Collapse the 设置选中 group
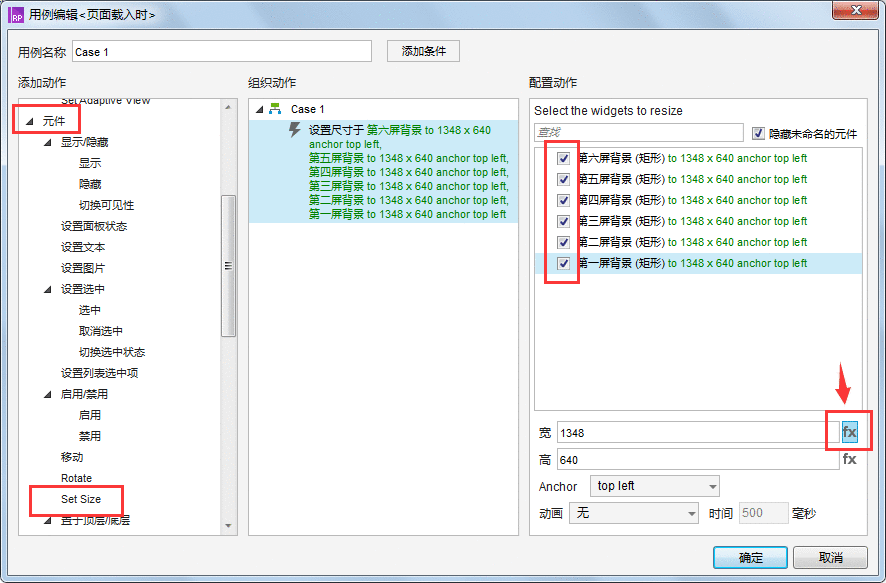 pos(48,289)
